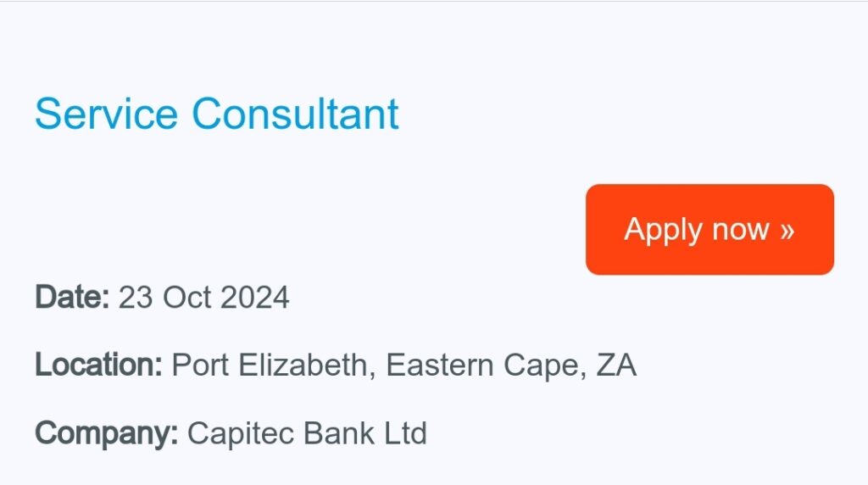The height and width of the screenshot is (485, 868).
Task: Click the » chevron on Apply now
Action: pos(787,230)
